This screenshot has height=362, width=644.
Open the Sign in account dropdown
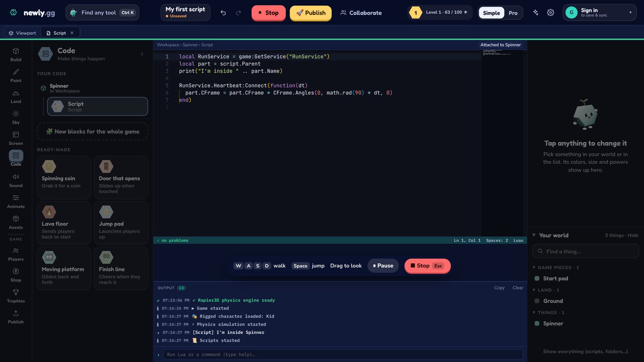[599, 12]
